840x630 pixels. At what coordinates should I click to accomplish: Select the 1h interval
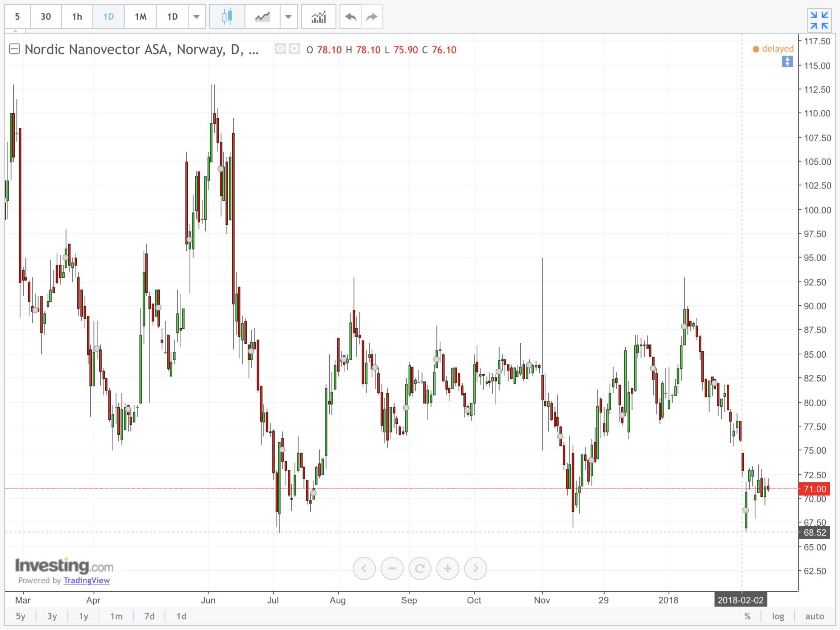[77, 16]
